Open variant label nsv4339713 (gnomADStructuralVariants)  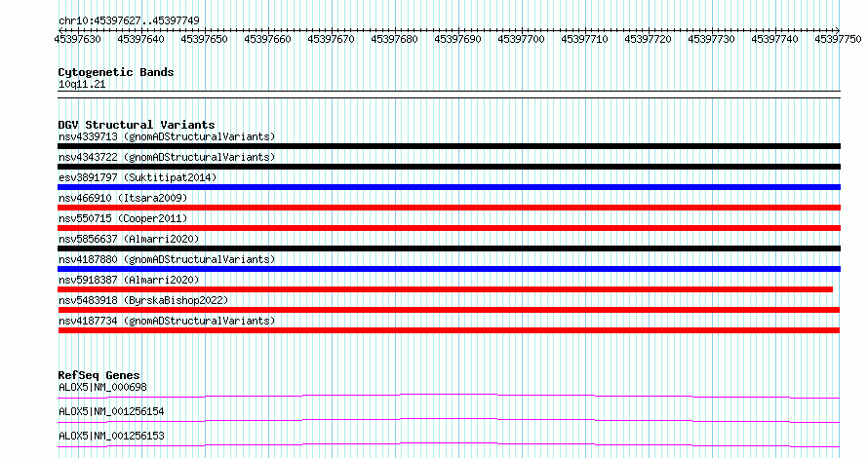pyautogui.click(x=167, y=136)
